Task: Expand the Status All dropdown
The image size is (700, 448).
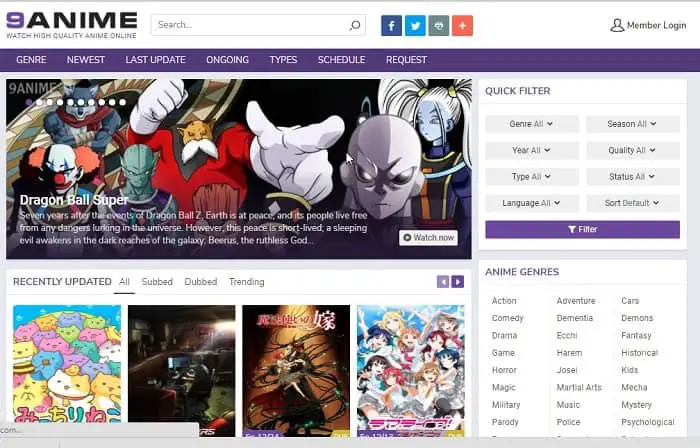Action: [633, 177]
